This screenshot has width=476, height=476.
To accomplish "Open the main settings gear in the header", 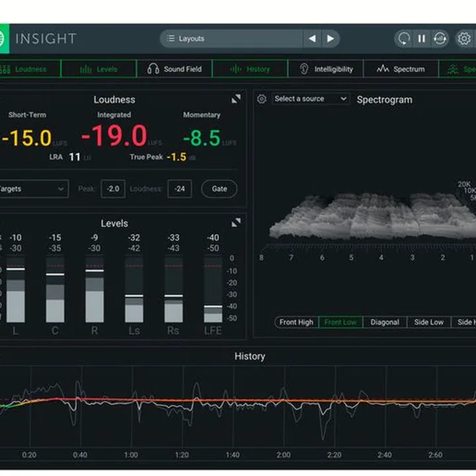I will [464, 38].
